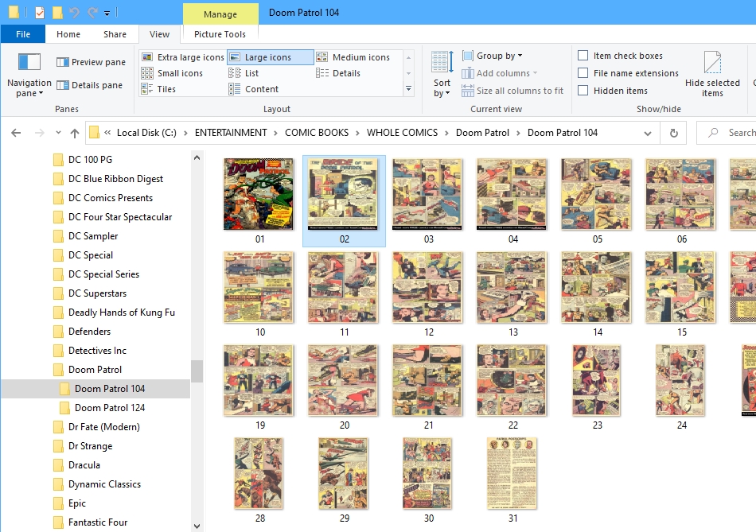Enable Item check boxes
Screen dimensions: 756x532
pyautogui.click(x=583, y=56)
